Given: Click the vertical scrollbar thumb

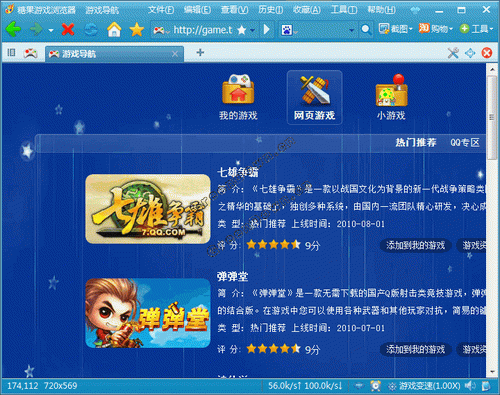Looking at the screenshot, I should [x=492, y=117].
